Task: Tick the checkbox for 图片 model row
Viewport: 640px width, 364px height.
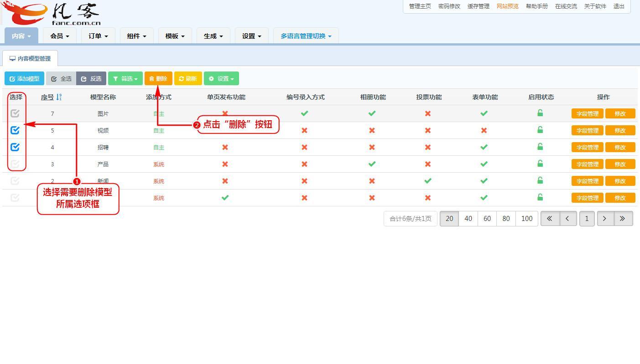Action: point(15,113)
